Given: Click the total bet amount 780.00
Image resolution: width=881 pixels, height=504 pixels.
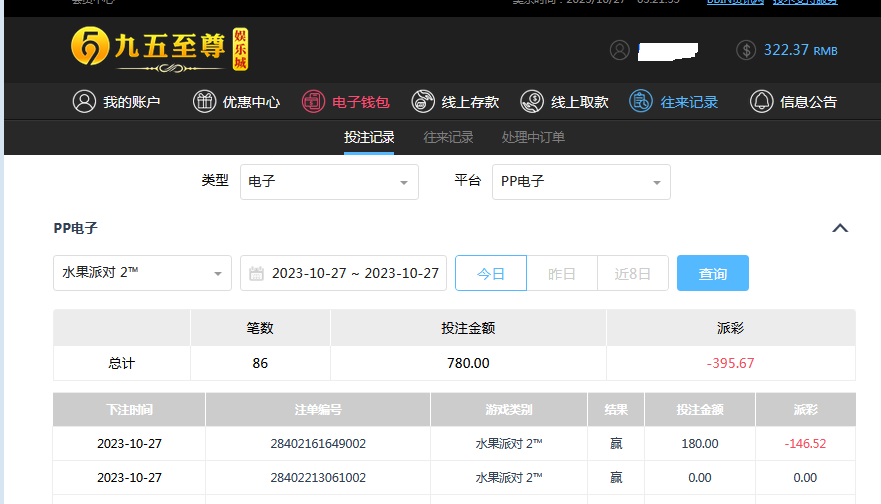Looking at the screenshot, I should pyautogui.click(x=468, y=363).
